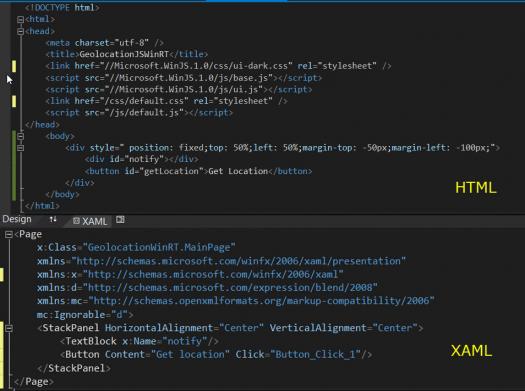Click the small icon on the XAML tab
This screenshot has height=391, width=525.
(76, 221)
